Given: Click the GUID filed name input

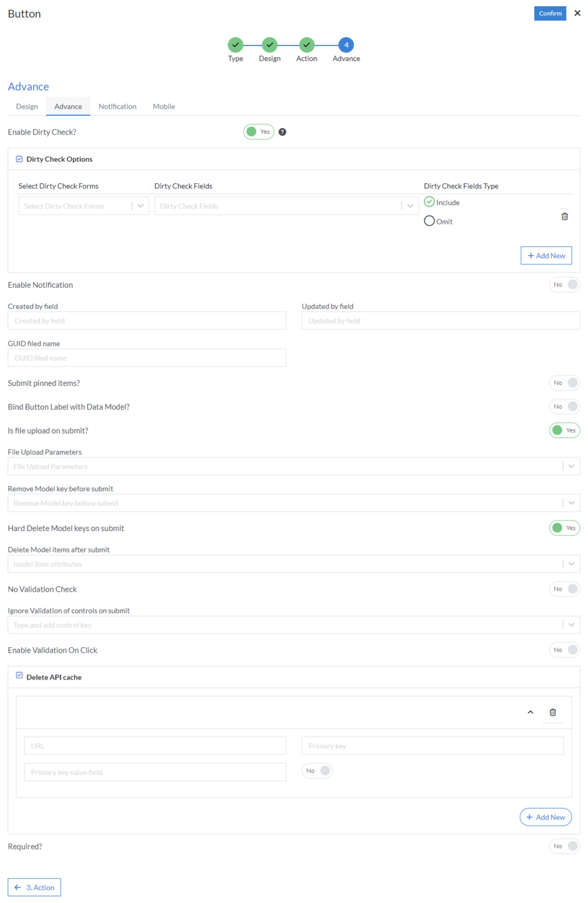Looking at the screenshot, I should pos(147,358).
